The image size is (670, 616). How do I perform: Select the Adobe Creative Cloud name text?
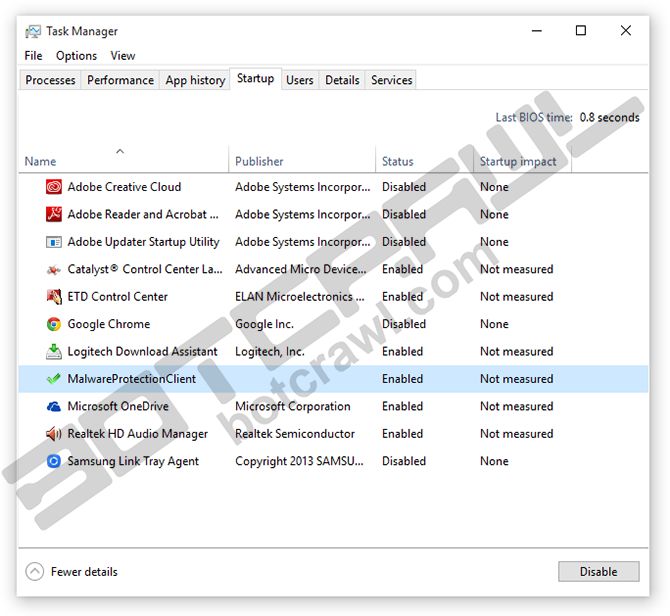(x=124, y=187)
